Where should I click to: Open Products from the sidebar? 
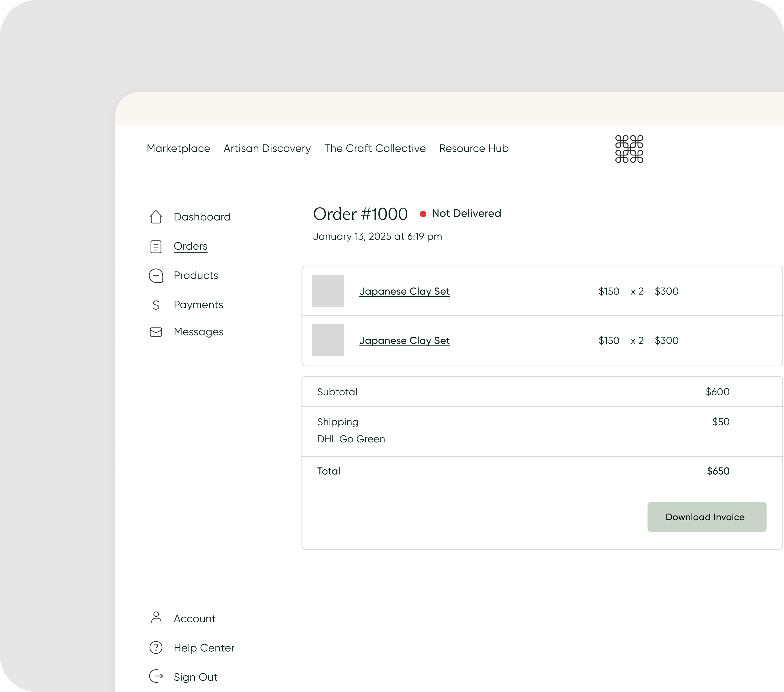click(196, 275)
